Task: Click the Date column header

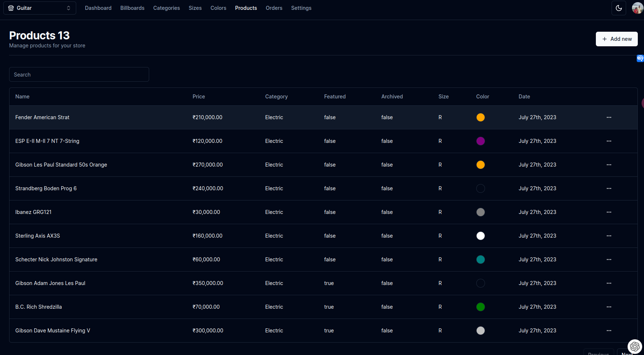Action: 524,97
